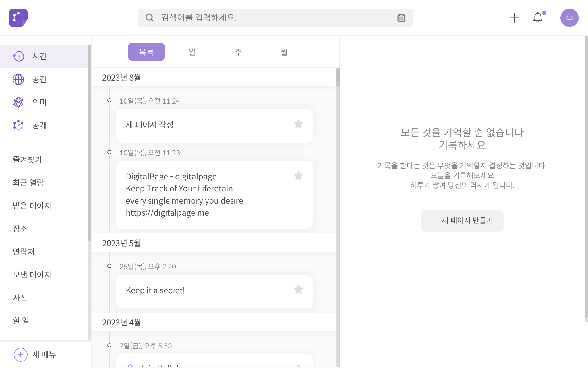This screenshot has height=368, width=588.
Task: Toggle star on Keep it a secret!
Action: pos(298,290)
